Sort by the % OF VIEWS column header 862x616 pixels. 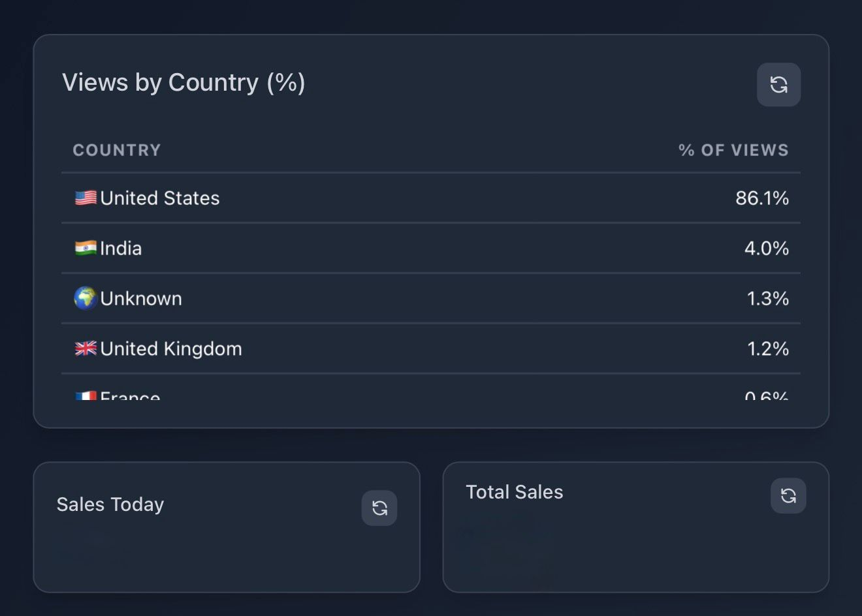point(733,149)
